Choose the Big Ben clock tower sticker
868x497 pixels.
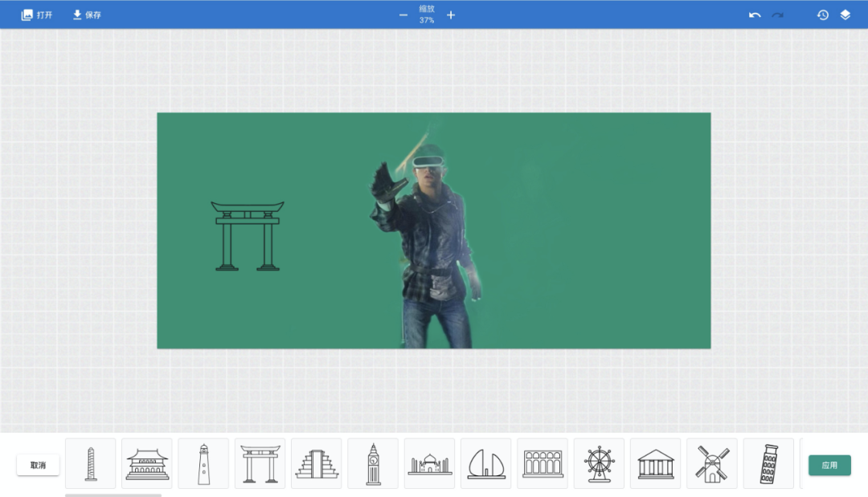(x=373, y=464)
